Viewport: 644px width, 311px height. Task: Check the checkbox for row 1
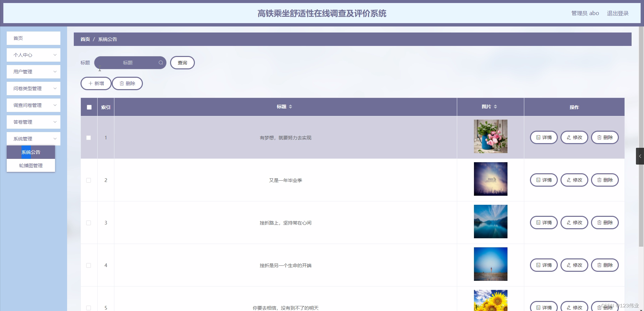tap(89, 137)
